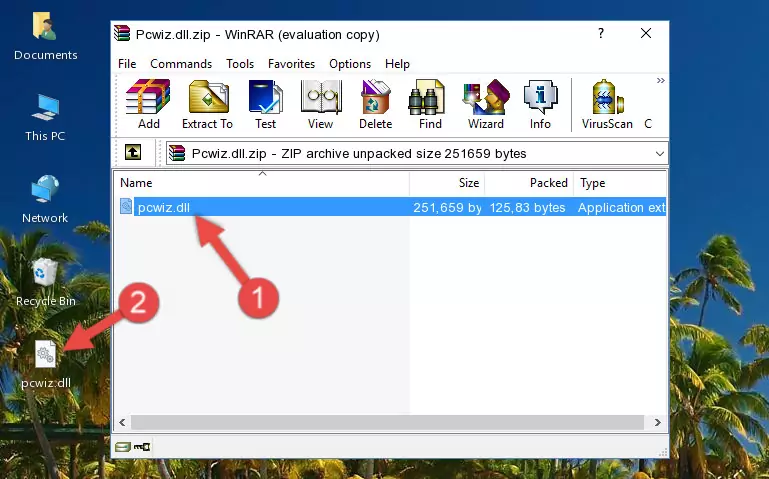This screenshot has height=479, width=769.
Task: Select the This PC desktop icon
Action: point(45,118)
